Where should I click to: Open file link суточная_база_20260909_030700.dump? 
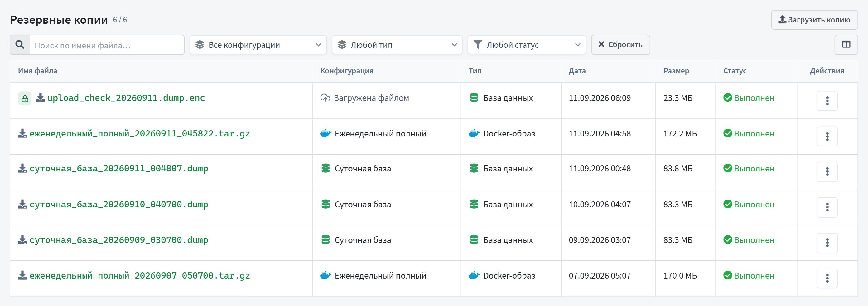(119, 240)
